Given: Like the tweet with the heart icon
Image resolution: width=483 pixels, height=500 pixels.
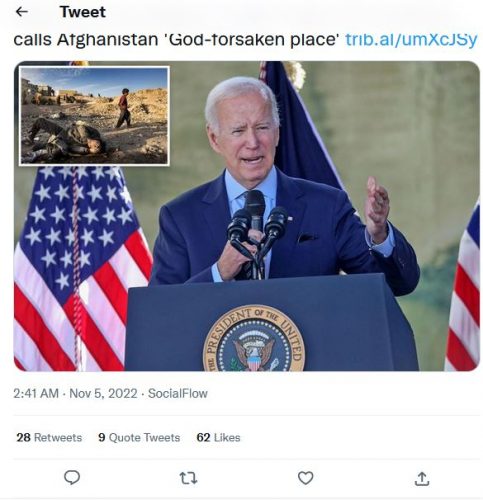Looking at the screenshot, I should pyautogui.click(x=305, y=478).
